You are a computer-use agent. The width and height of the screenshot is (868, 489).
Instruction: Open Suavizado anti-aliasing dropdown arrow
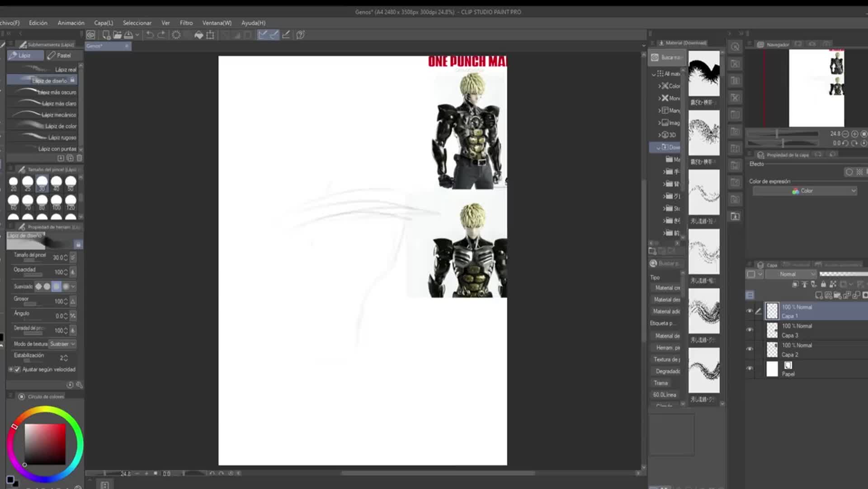[x=73, y=286]
